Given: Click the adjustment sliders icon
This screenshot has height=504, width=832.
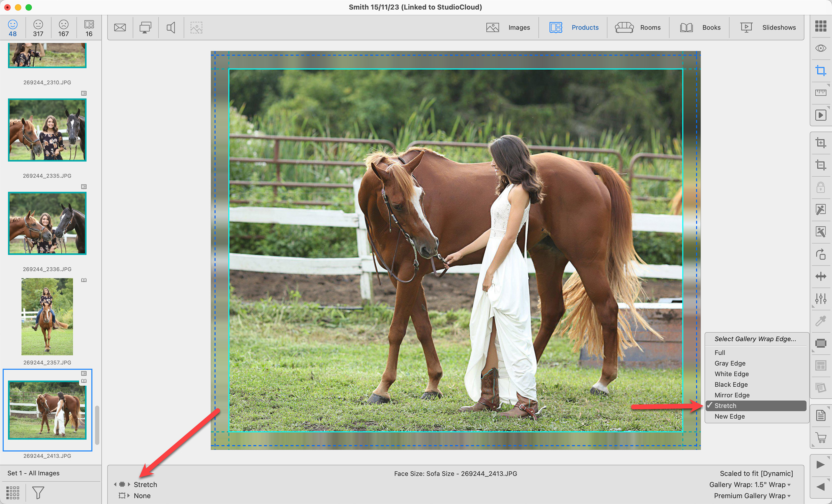Looking at the screenshot, I should coord(820,299).
